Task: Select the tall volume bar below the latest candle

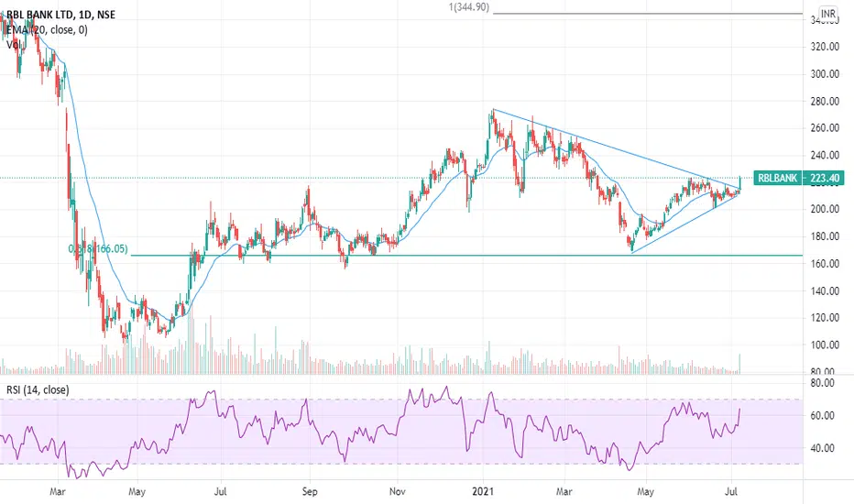Action: [739, 364]
